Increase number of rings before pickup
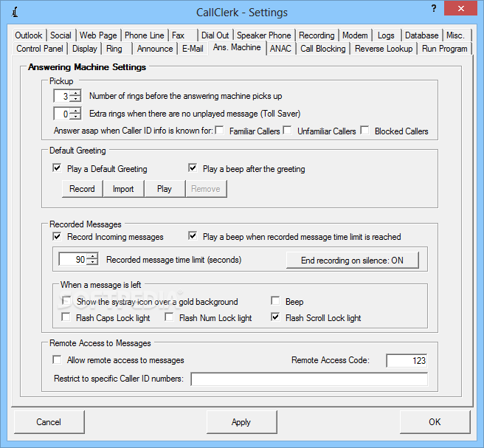This screenshot has height=448, width=484. [x=75, y=93]
